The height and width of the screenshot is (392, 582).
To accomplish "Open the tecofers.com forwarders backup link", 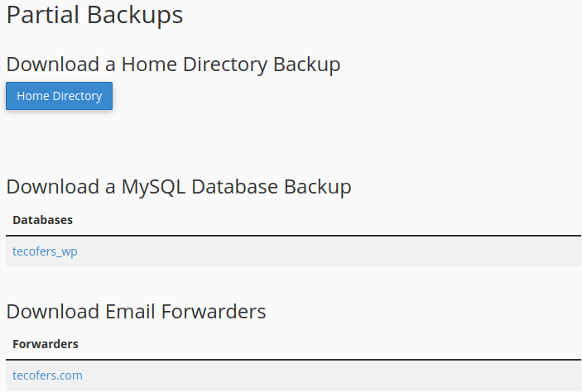I will coord(47,375).
